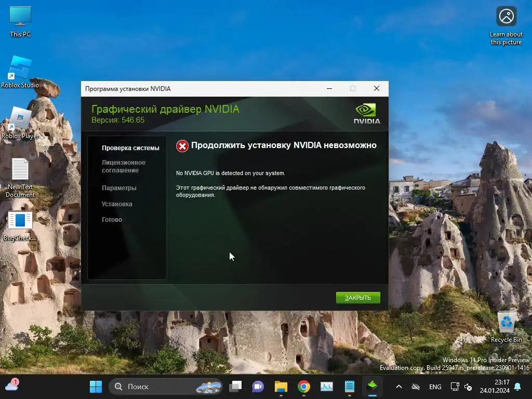The image size is (532, 399).
Task: Select the Проверка системы step
Action: 130,148
